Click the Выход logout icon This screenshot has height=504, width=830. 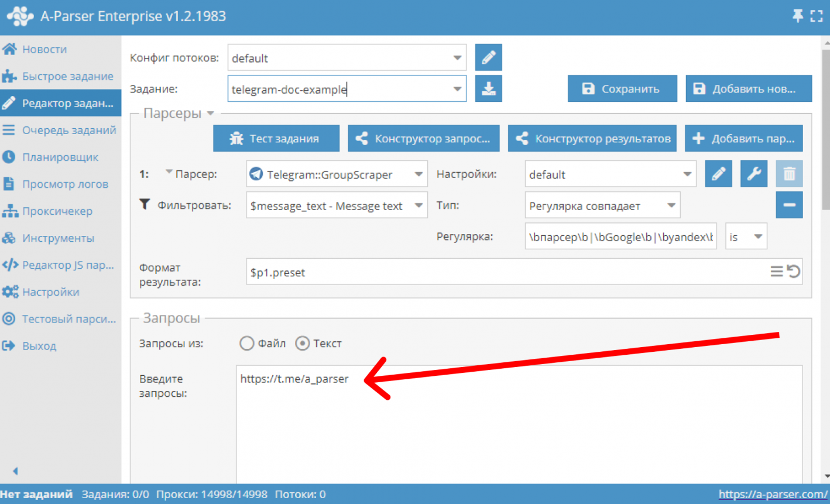9,345
